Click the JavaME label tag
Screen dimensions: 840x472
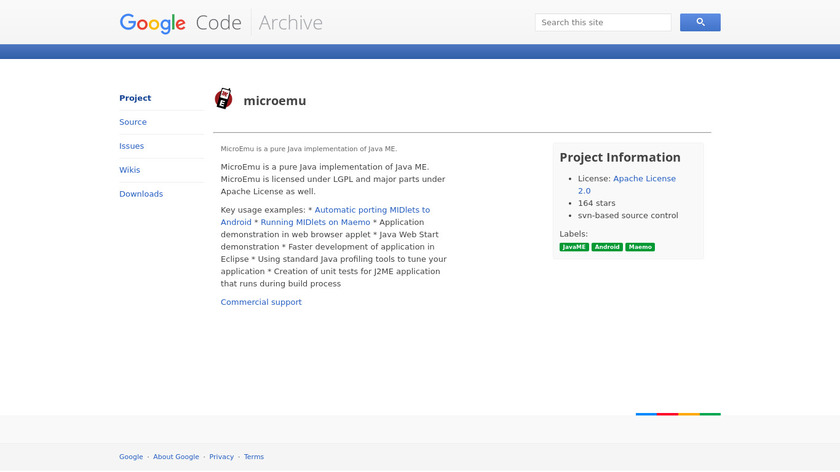tap(574, 247)
